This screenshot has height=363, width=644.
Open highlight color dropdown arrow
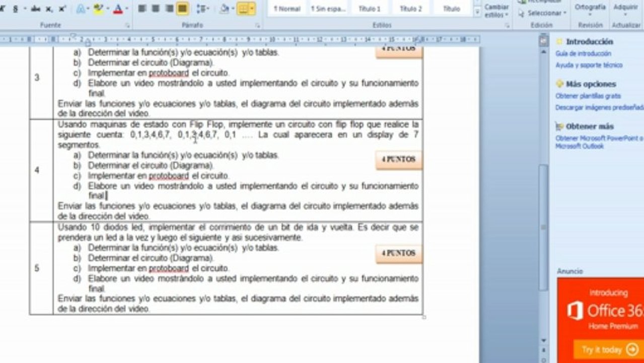coord(107,9)
